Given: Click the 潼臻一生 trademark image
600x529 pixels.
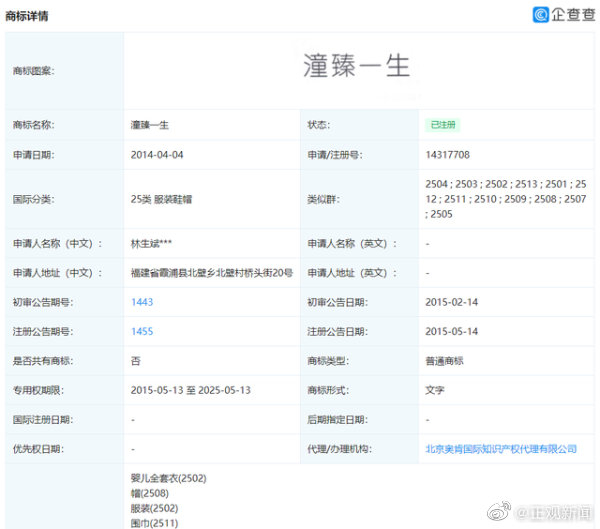Looking at the screenshot, I should 357,66.
